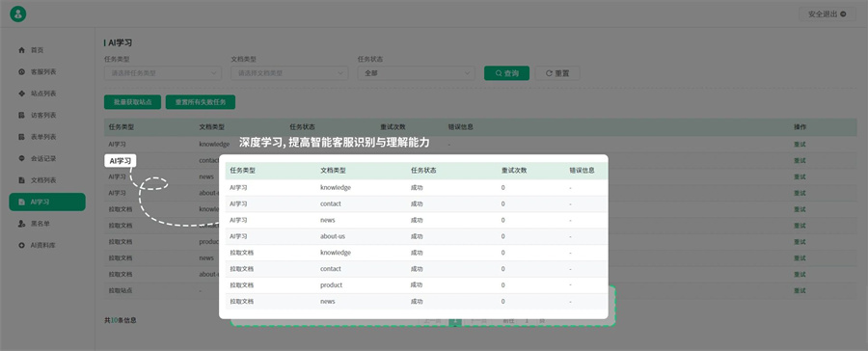
Task: Expand the 文档类型 dropdown
Action: tap(289, 73)
